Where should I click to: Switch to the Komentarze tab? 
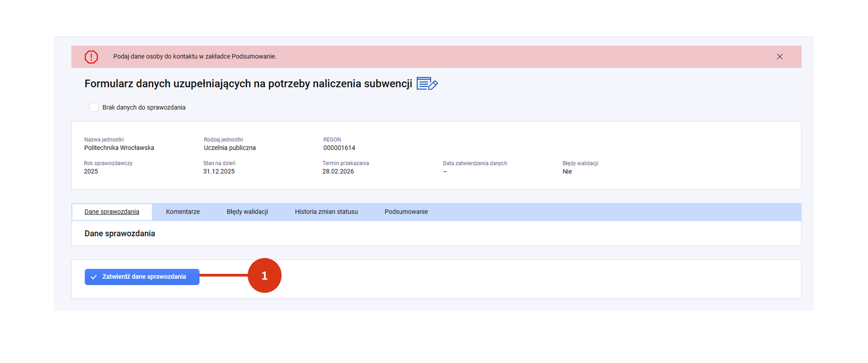click(182, 212)
